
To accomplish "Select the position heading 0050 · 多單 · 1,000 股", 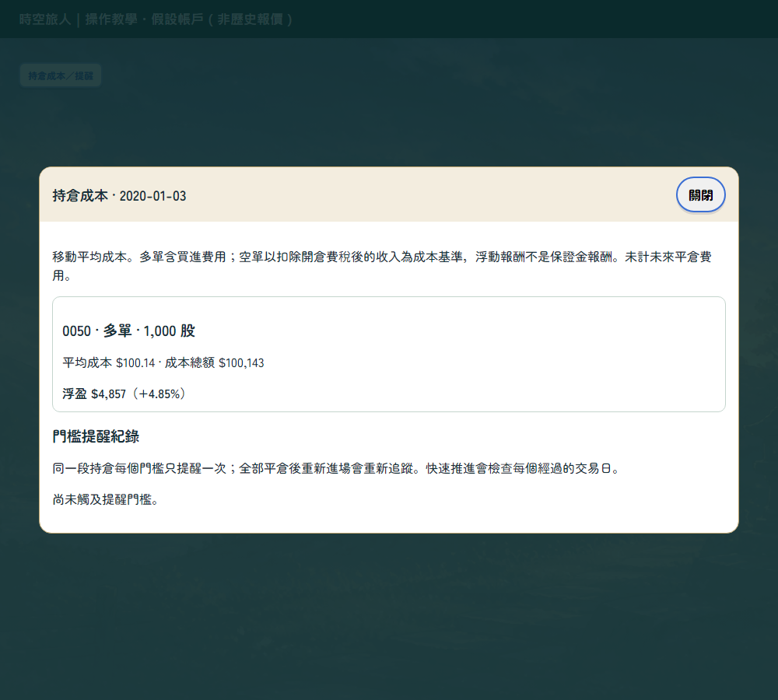I will [x=128, y=331].
